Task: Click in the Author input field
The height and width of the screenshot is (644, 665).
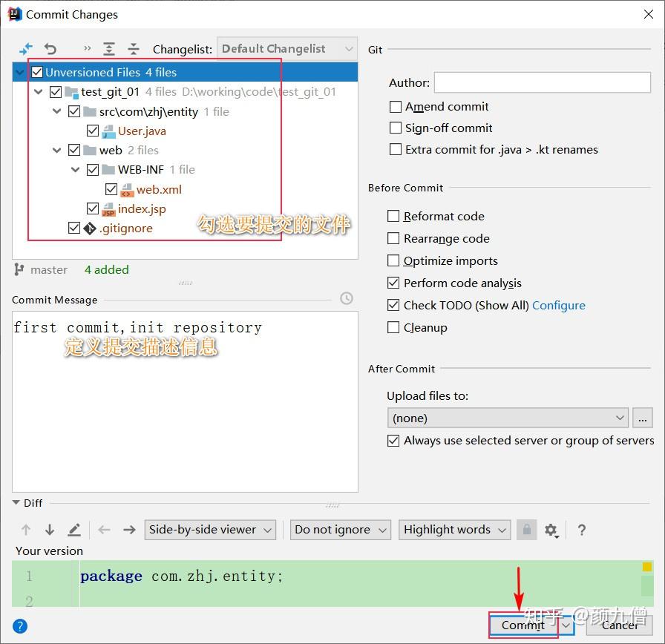Action: (542, 82)
